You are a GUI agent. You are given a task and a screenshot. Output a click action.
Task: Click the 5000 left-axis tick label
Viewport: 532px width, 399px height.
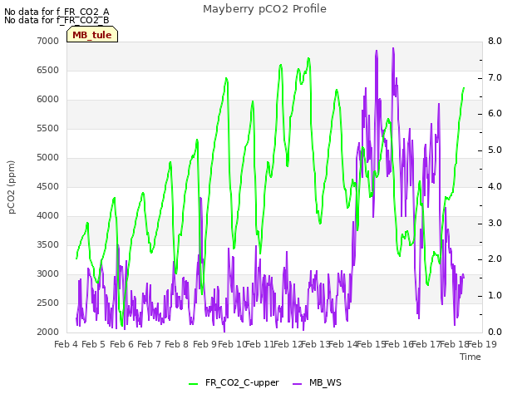pyautogui.click(x=48, y=158)
